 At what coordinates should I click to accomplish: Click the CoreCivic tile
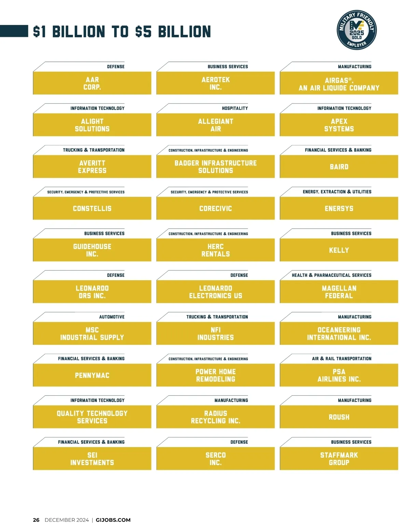(216, 208)
